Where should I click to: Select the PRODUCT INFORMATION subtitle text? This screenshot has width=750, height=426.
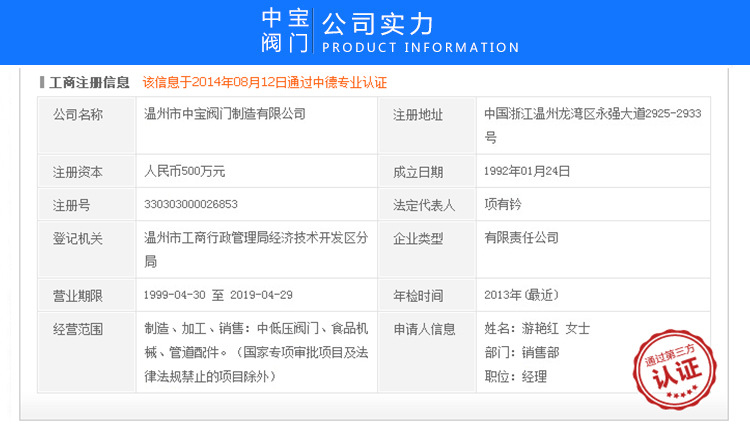pos(420,47)
